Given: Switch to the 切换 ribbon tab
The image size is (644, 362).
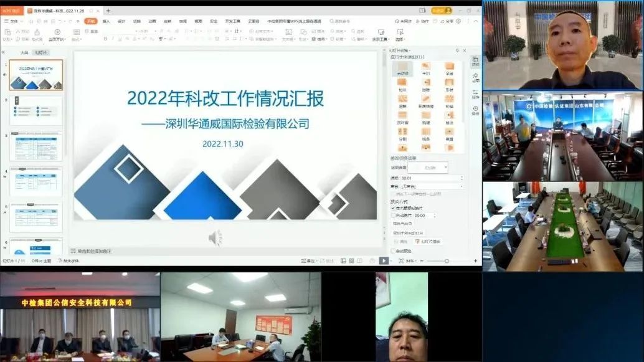Looking at the screenshot, I should coord(137,21).
